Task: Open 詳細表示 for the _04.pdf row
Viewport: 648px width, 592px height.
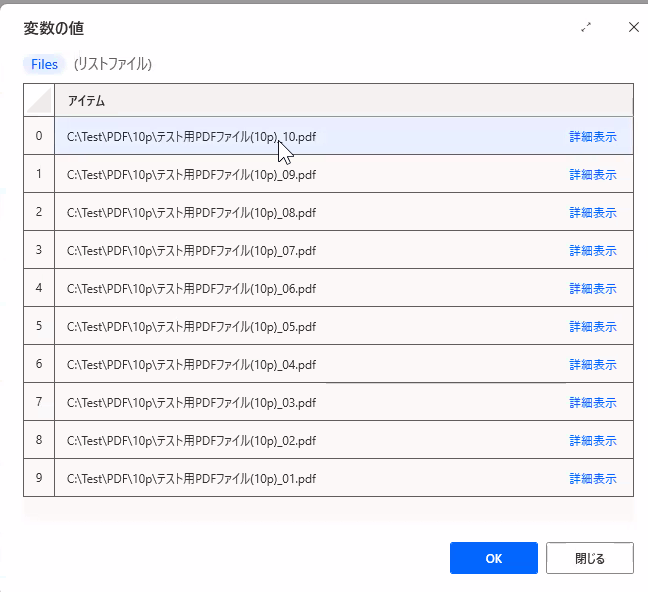Action: click(593, 365)
